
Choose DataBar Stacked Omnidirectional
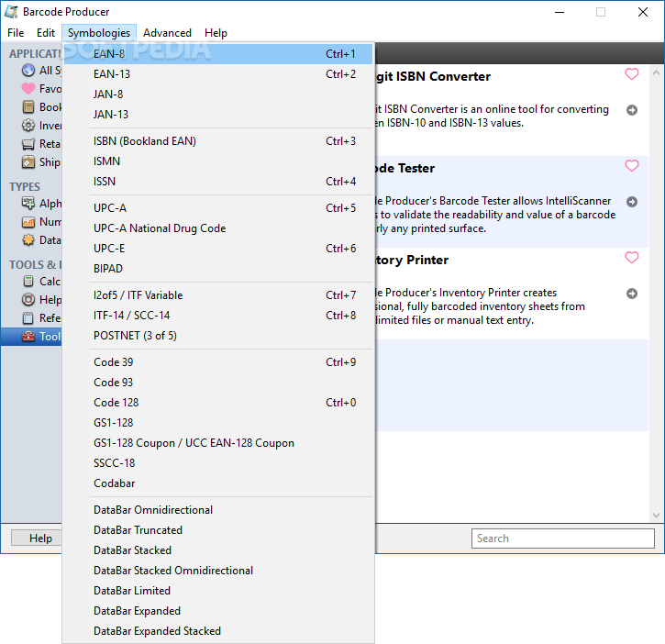tap(218, 571)
